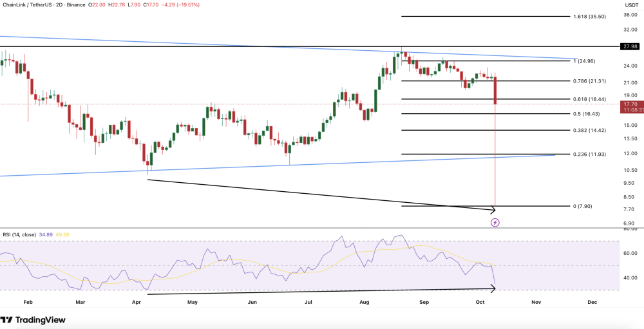Click the 13.50 price axis label
The image size is (644, 329).
click(x=630, y=139)
